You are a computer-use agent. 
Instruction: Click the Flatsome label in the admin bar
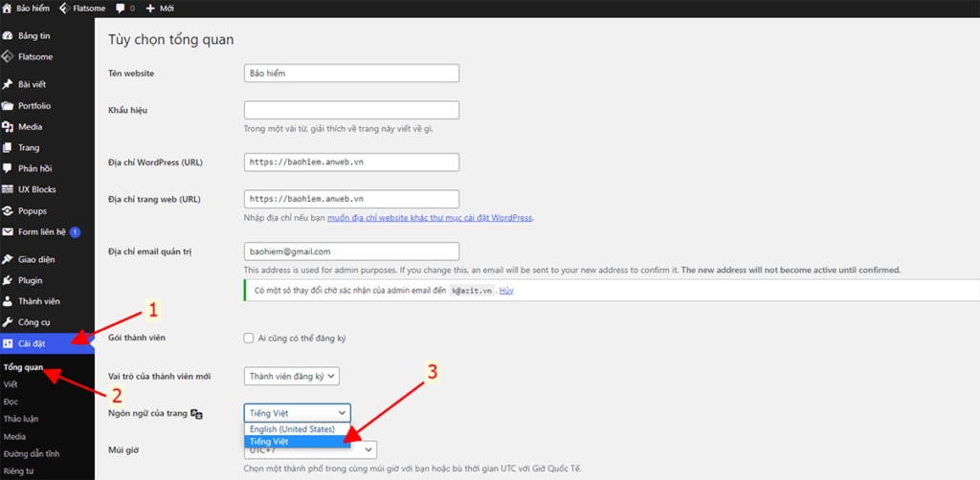[x=89, y=9]
